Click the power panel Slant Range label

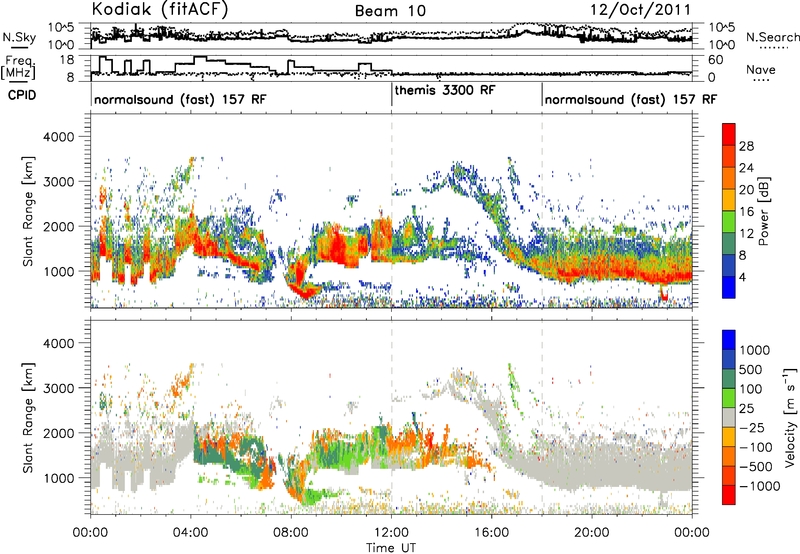[x=28, y=211]
